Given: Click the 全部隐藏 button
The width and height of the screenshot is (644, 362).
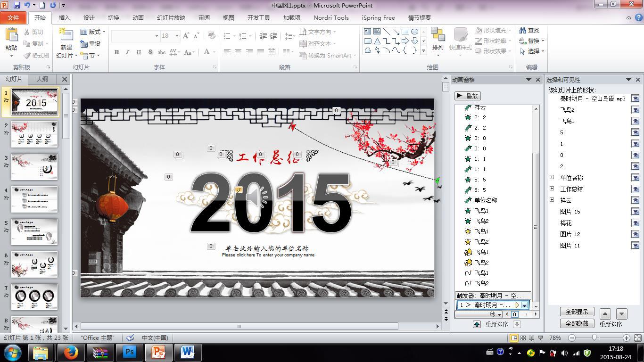Looking at the screenshot, I should tap(577, 323).
